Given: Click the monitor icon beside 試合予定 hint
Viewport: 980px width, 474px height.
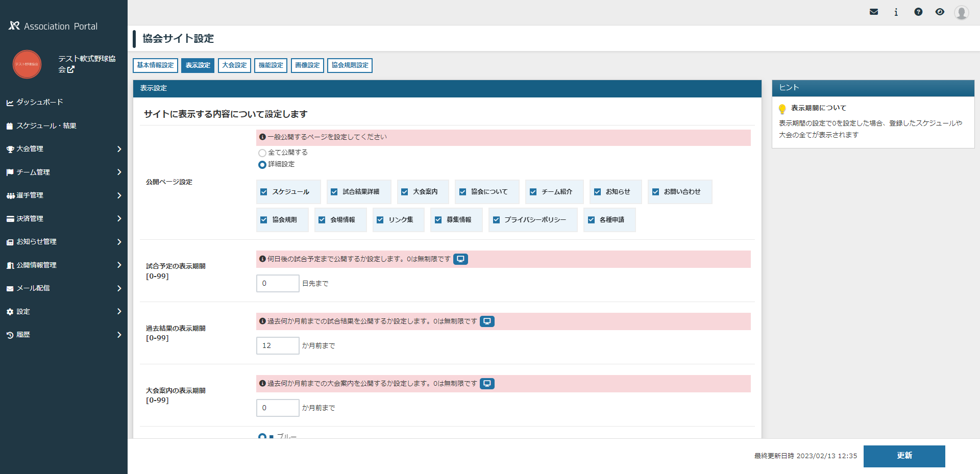Looking at the screenshot, I should (x=460, y=259).
